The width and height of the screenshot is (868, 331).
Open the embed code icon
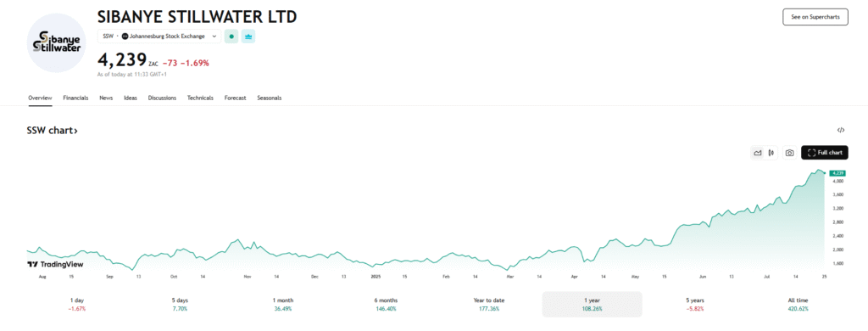pyautogui.click(x=840, y=131)
